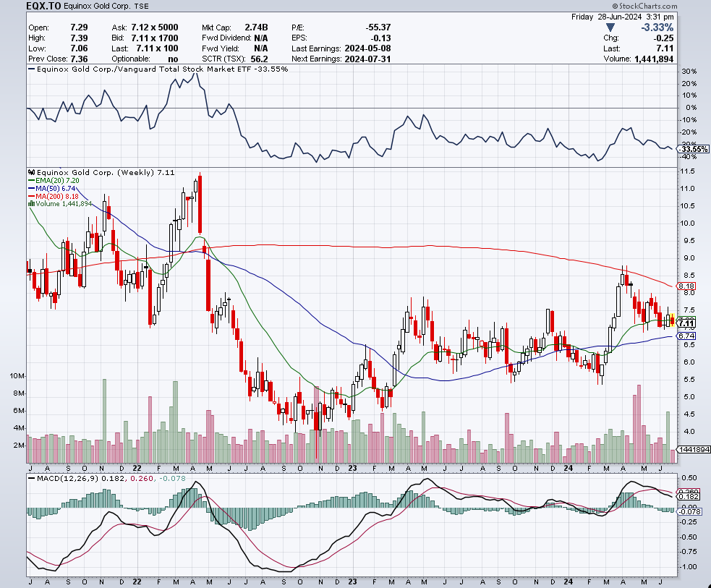The width and height of the screenshot is (711, 588).
Task: Click the 10M volume axis label
Action: [x=17, y=376]
